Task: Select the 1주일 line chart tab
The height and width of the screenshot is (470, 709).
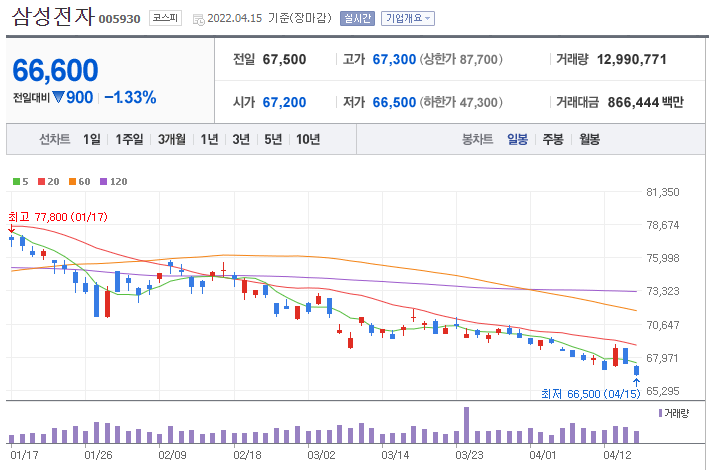Action: pos(129,139)
